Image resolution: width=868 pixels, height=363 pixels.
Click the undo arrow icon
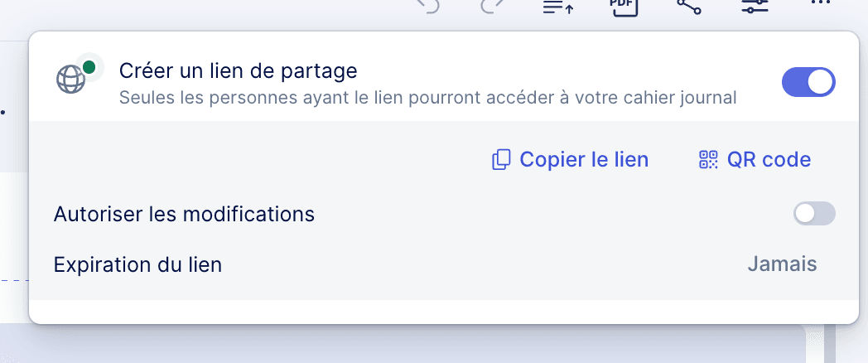[x=428, y=7]
